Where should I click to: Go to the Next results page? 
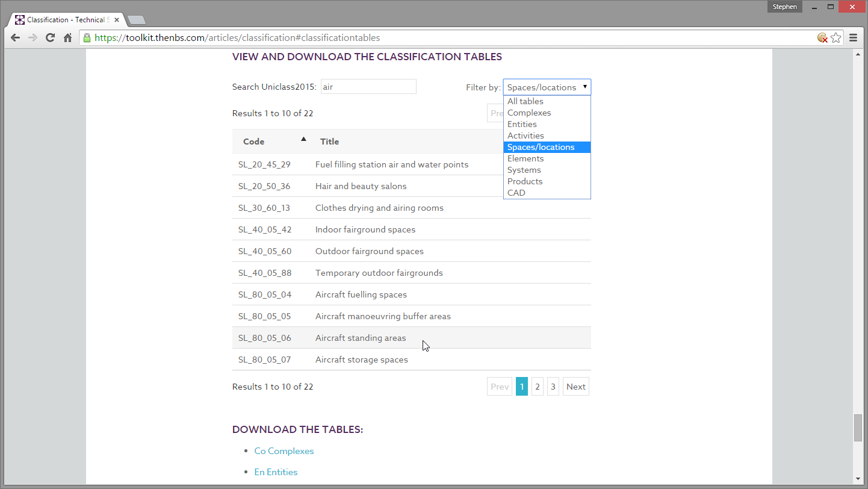(x=575, y=386)
